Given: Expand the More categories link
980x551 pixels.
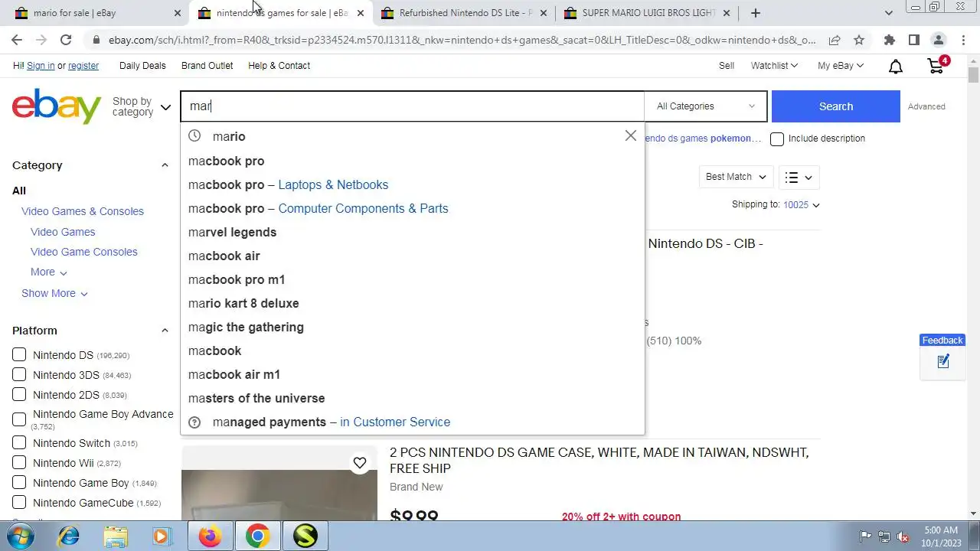Looking at the screenshot, I should pos(49,272).
